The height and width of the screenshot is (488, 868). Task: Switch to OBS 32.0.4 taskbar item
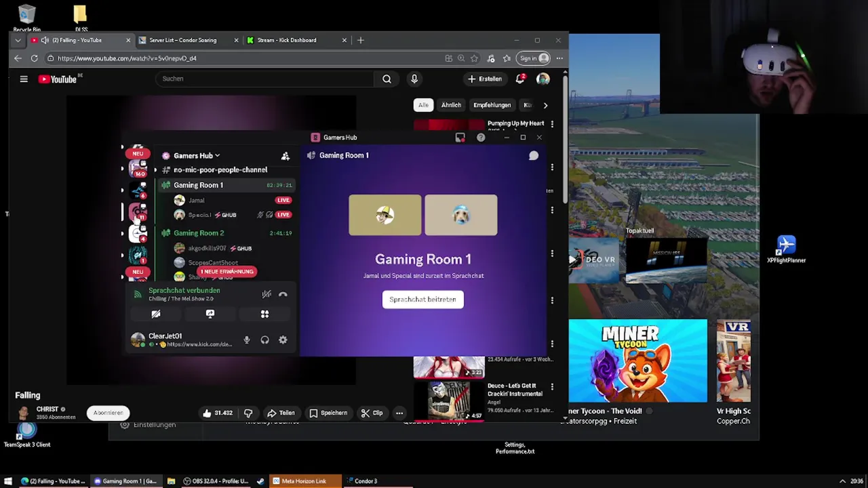[216, 481]
